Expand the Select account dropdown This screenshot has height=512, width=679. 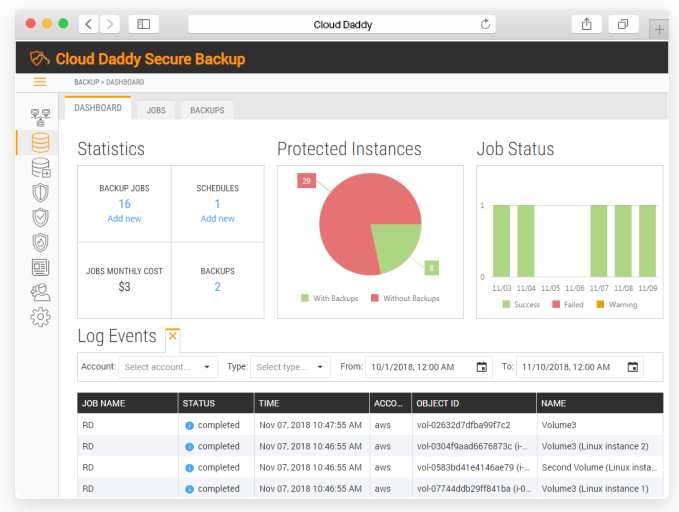click(168, 367)
